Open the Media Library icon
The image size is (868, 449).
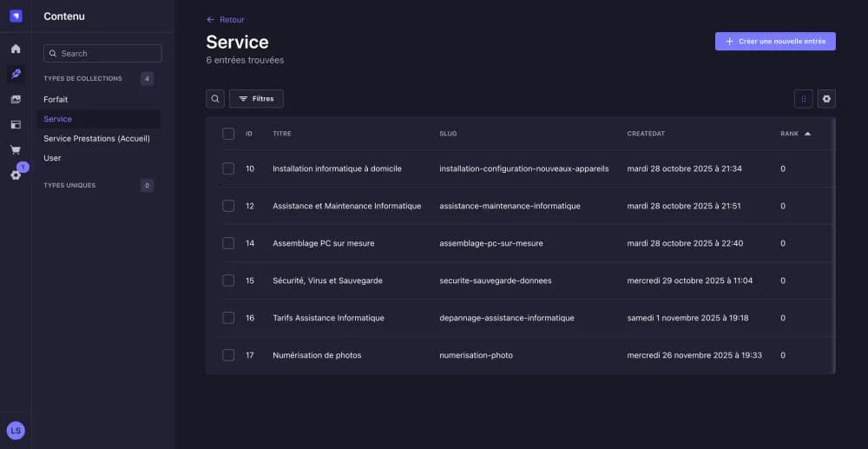[16, 99]
